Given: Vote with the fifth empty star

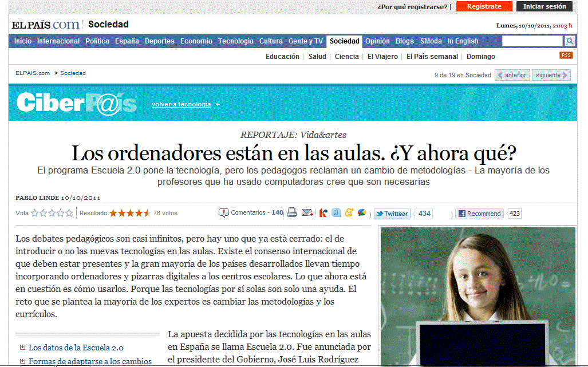Looking at the screenshot, I should coord(69,213).
